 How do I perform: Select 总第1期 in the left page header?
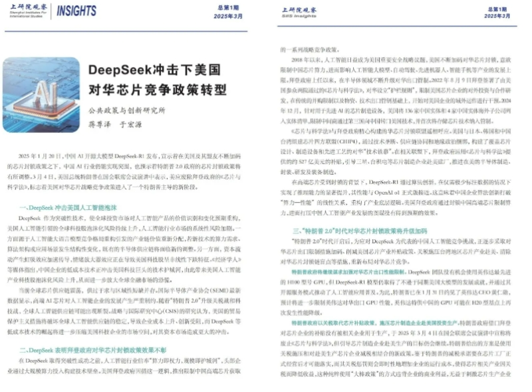(x=228, y=7)
